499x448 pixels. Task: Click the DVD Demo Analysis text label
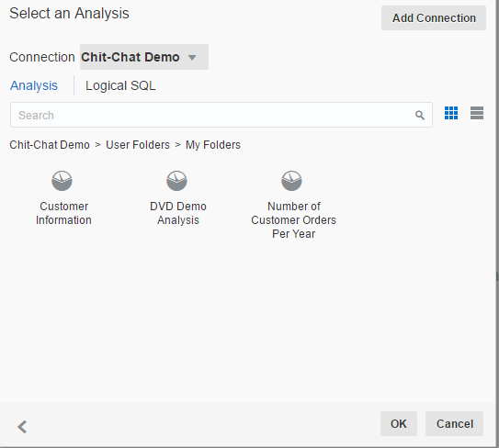tap(178, 213)
